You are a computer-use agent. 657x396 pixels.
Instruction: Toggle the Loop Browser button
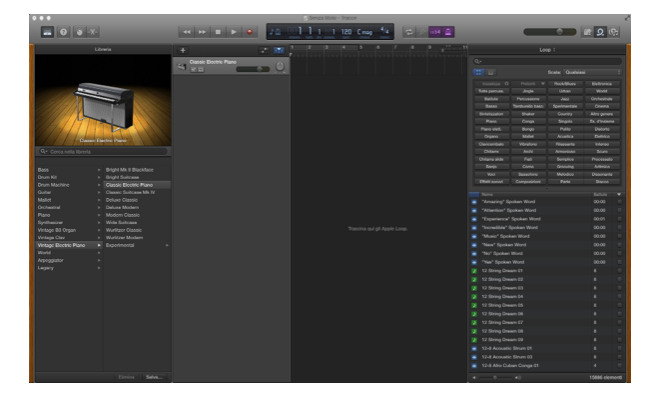pyautogui.click(x=600, y=32)
